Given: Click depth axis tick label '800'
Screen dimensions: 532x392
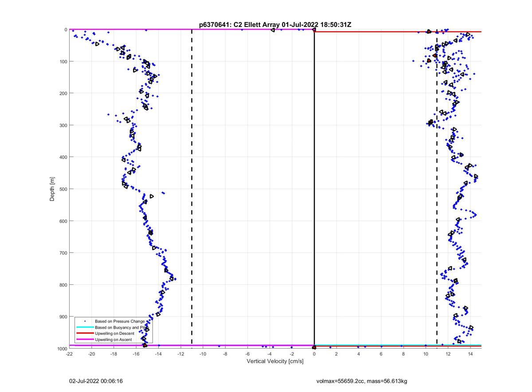Looking at the screenshot, I should pyautogui.click(x=63, y=285).
